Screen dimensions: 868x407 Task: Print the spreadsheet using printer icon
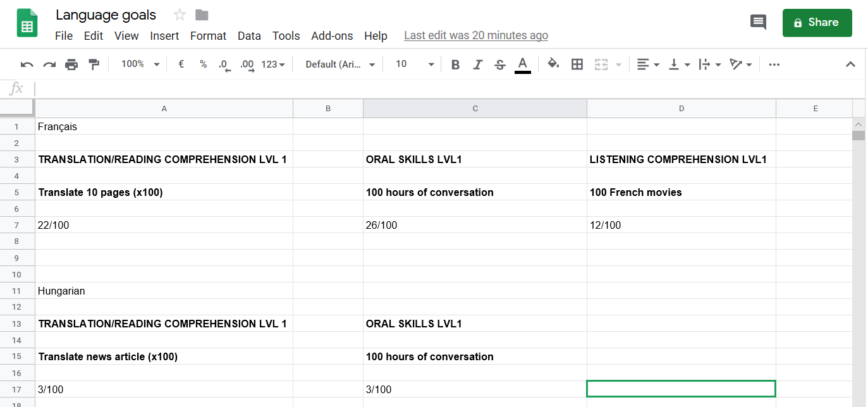[71, 64]
